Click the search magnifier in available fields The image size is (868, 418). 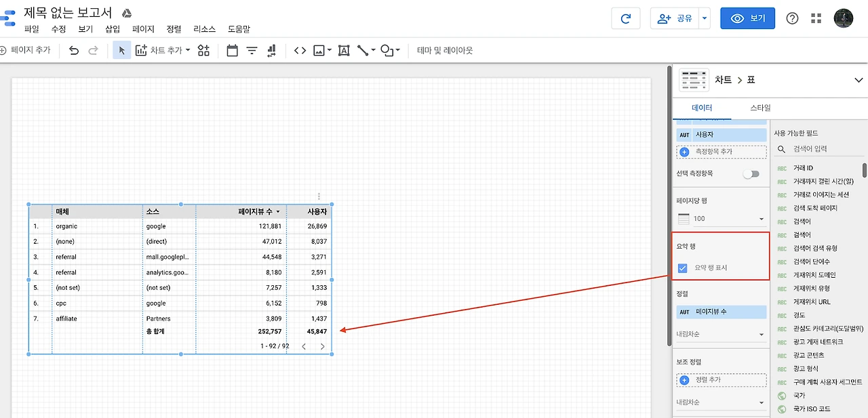click(782, 149)
